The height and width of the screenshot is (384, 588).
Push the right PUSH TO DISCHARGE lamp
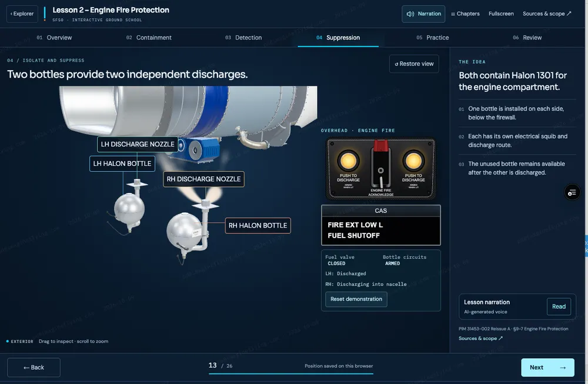413,161
